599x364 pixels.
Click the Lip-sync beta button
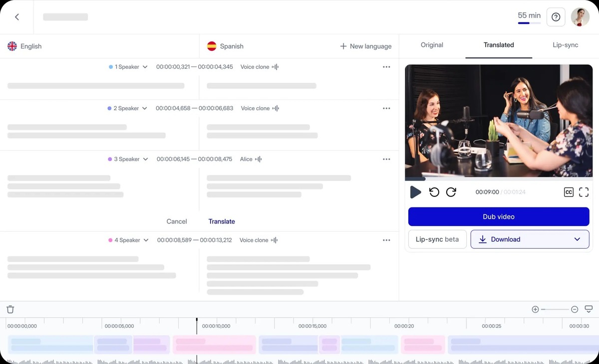(x=437, y=239)
